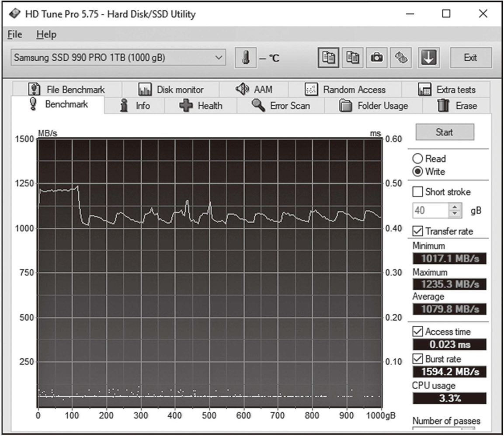Click the Exit button

(x=470, y=58)
